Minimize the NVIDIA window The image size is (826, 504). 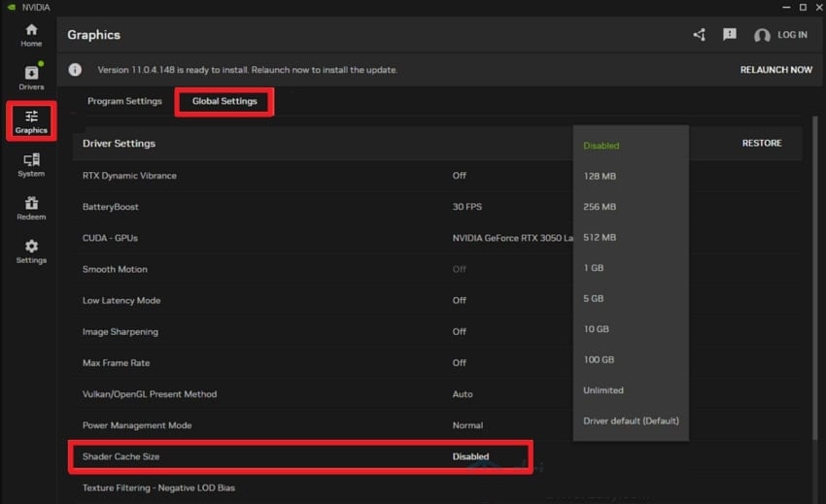click(786, 7)
